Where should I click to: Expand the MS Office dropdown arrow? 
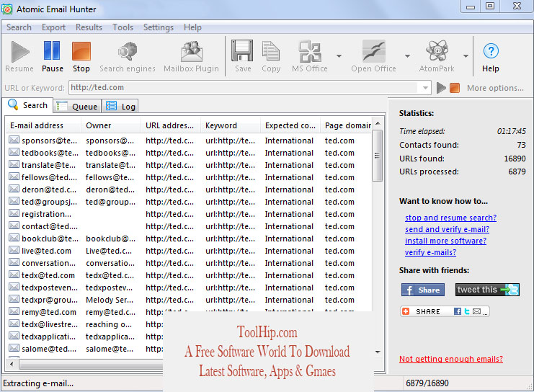(339, 56)
